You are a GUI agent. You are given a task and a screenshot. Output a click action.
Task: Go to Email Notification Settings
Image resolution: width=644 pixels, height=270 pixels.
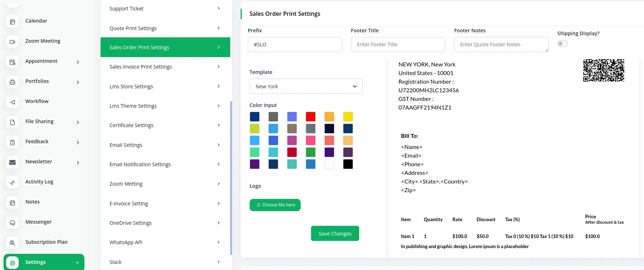(x=165, y=164)
